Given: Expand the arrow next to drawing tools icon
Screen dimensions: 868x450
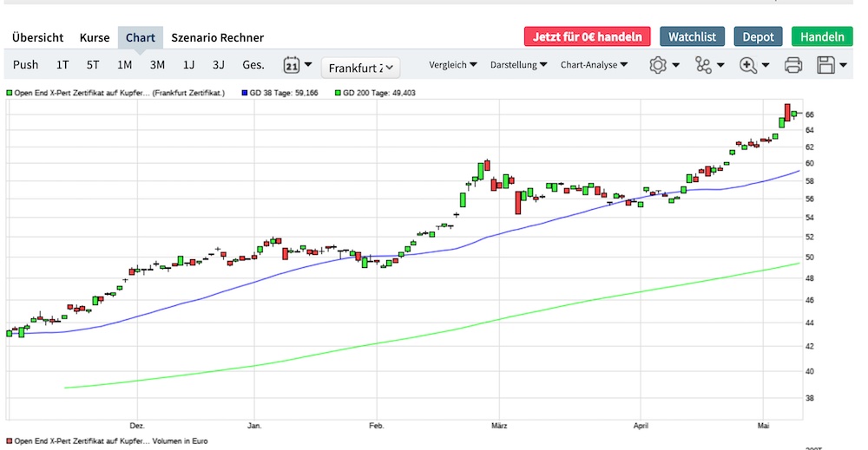Looking at the screenshot, I should coord(720,65).
